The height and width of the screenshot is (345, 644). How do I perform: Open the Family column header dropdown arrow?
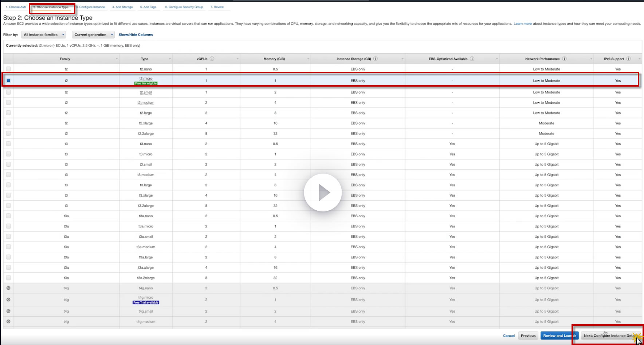(x=117, y=59)
